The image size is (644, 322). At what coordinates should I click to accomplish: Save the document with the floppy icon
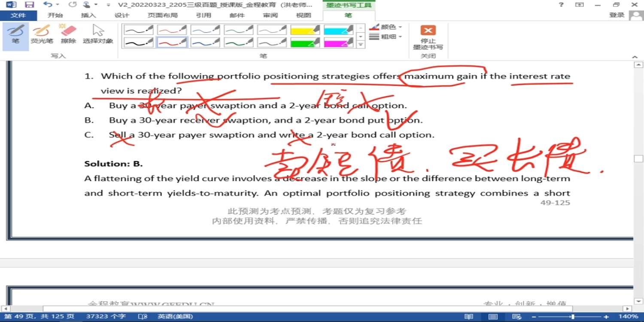click(x=30, y=5)
